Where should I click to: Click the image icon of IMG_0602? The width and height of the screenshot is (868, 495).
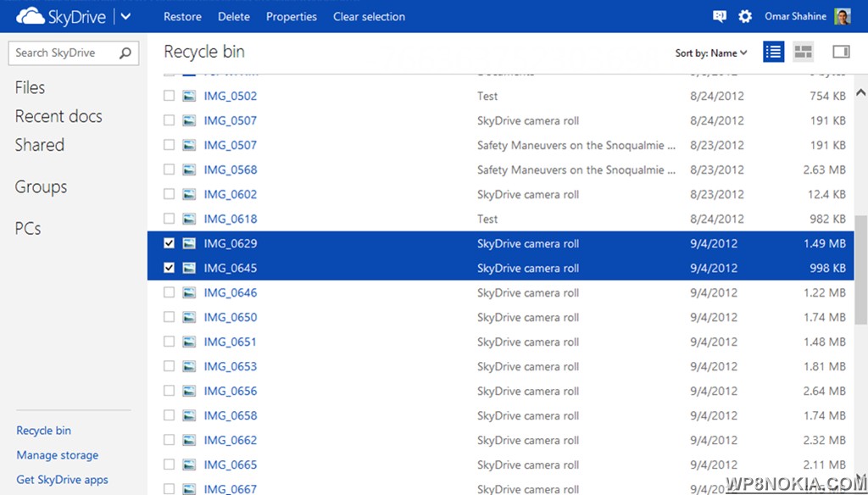click(189, 194)
